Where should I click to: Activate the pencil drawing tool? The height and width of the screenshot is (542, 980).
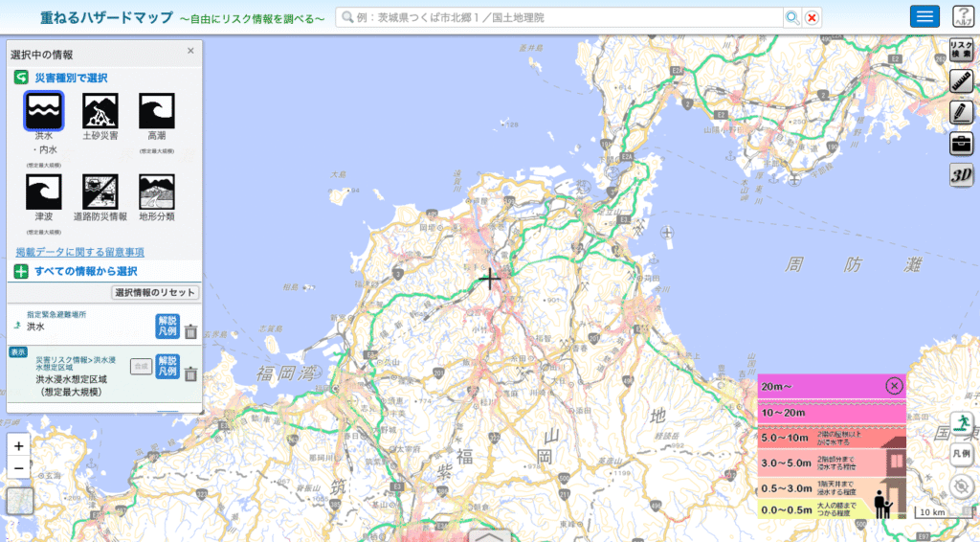click(961, 112)
